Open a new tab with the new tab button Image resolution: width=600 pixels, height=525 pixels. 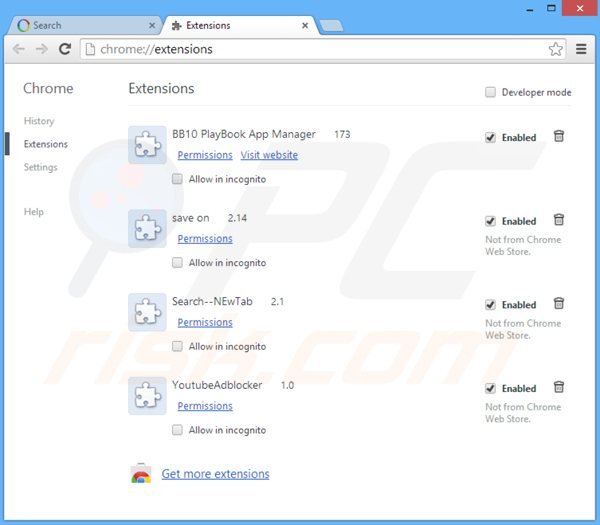331,26
